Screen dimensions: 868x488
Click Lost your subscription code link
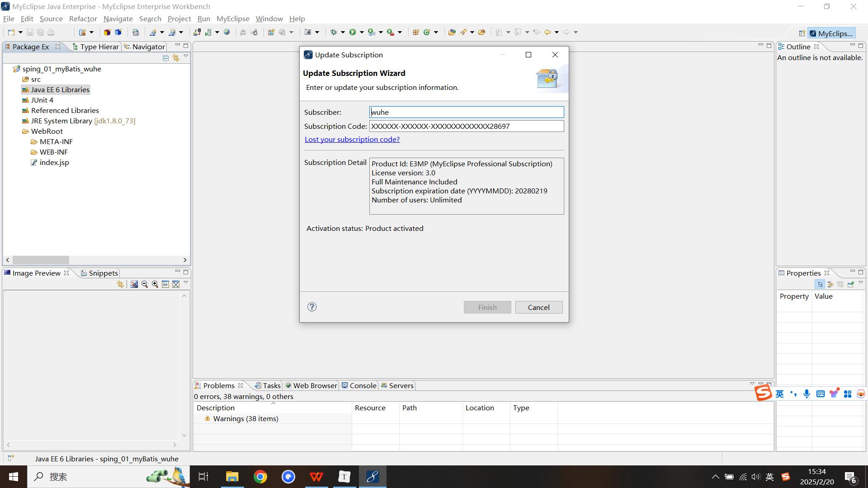pyautogui.click(x=352, y=139)
